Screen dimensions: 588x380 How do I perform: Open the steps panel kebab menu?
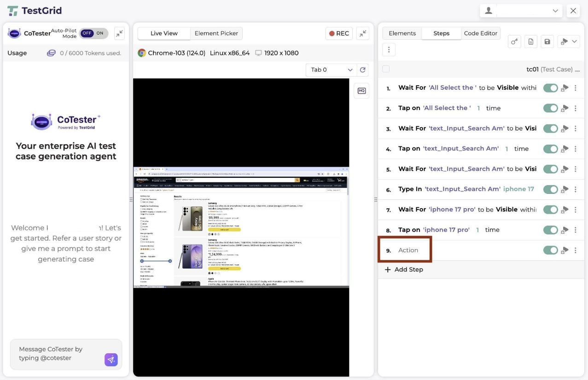point(389,49)
